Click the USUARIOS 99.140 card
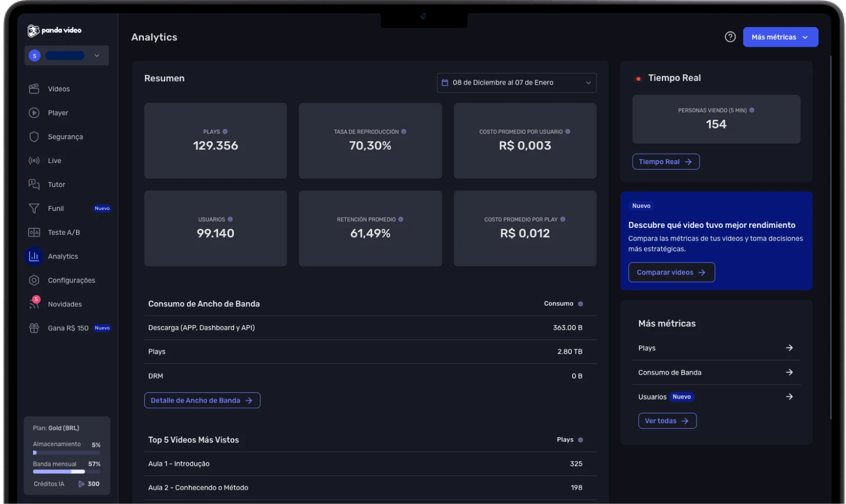 [x=215, y=228]
